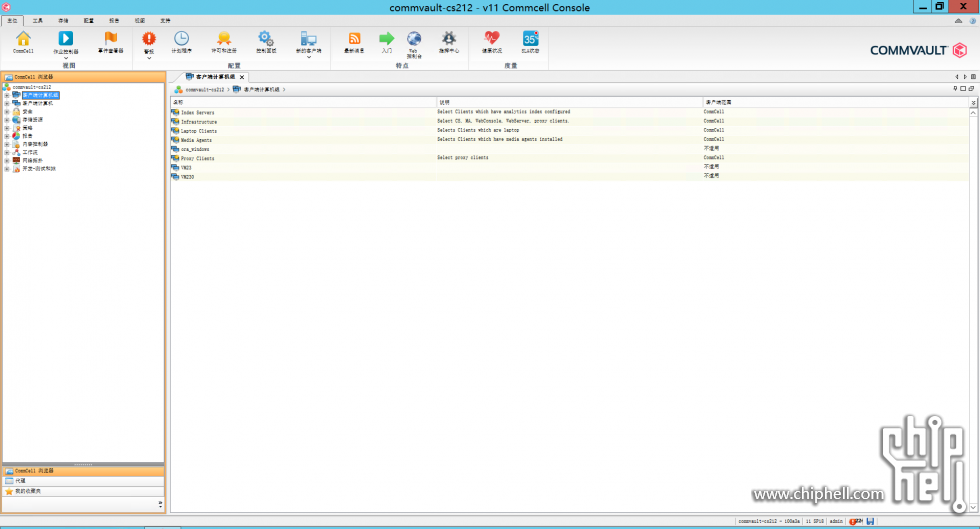Click the network topology monitor icon in tree
Screen dimensions: 980x529
pos(16,160)
